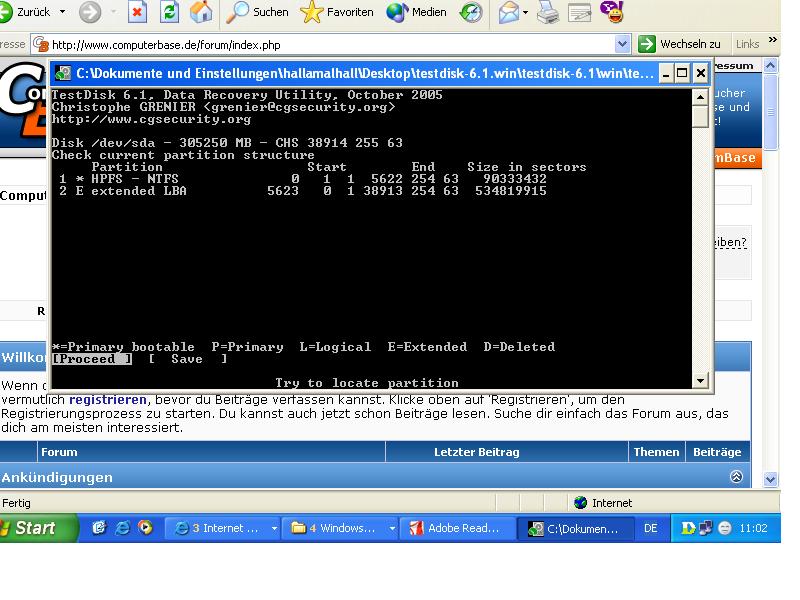Screen dimensions: 800x600
Task: Stop page loading with red X icon
Action: (137, 12)
